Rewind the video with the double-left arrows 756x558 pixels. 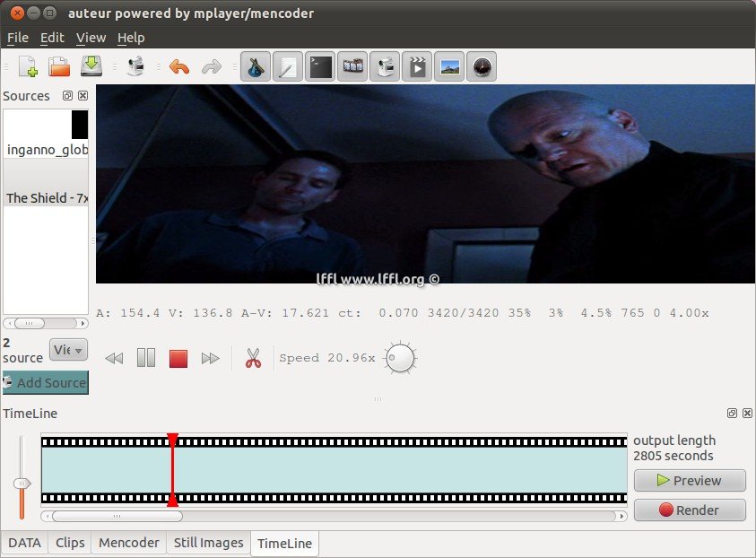coord(114,358)
